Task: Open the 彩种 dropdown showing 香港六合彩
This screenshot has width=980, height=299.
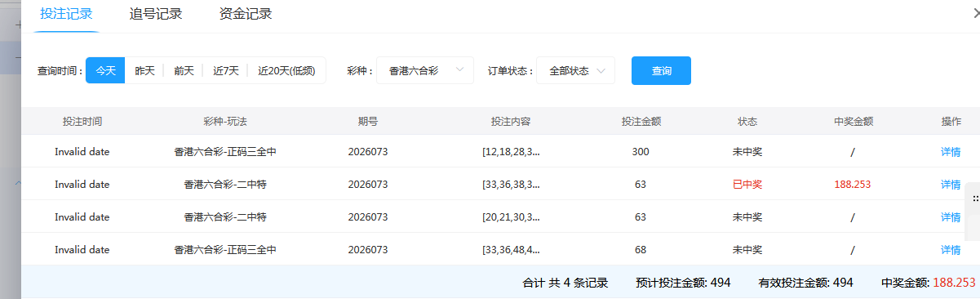Action: (x=424, y=70)
